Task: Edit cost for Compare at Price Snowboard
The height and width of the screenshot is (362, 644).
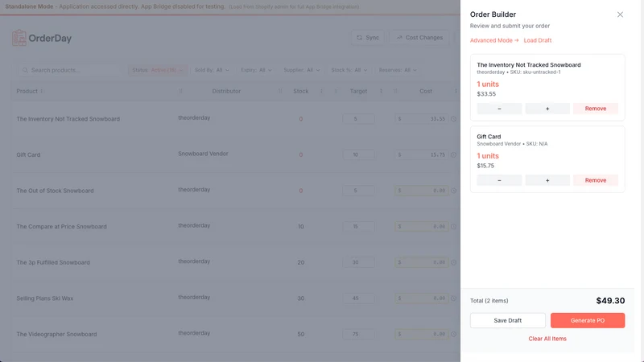Action: coord(421,227)
